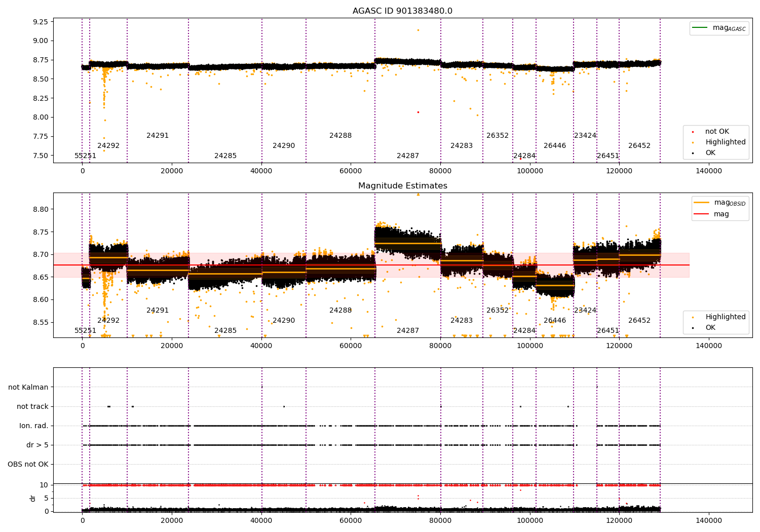
Task: Click OBSID label 24283 in the middle plot
Action: [462, 321]
